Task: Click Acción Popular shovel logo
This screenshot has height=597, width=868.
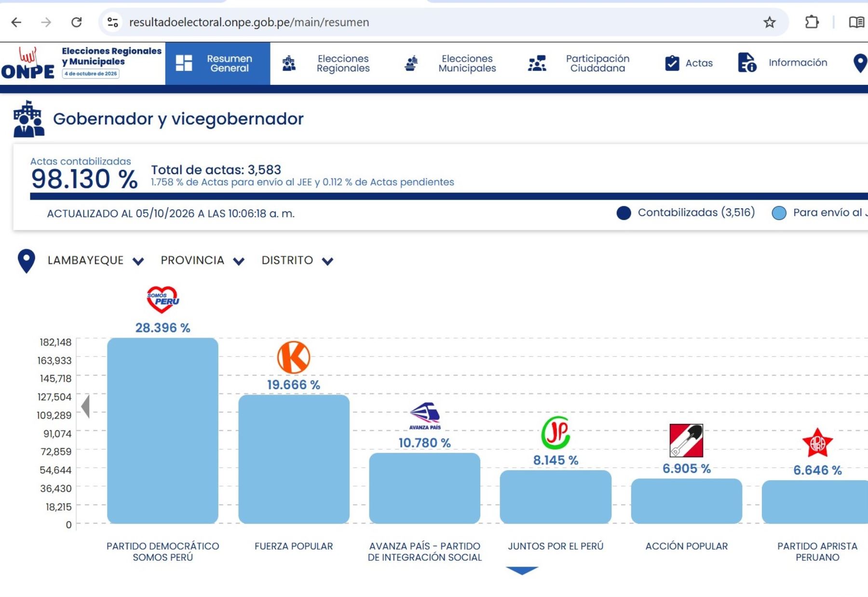Action: click(686, 440)
